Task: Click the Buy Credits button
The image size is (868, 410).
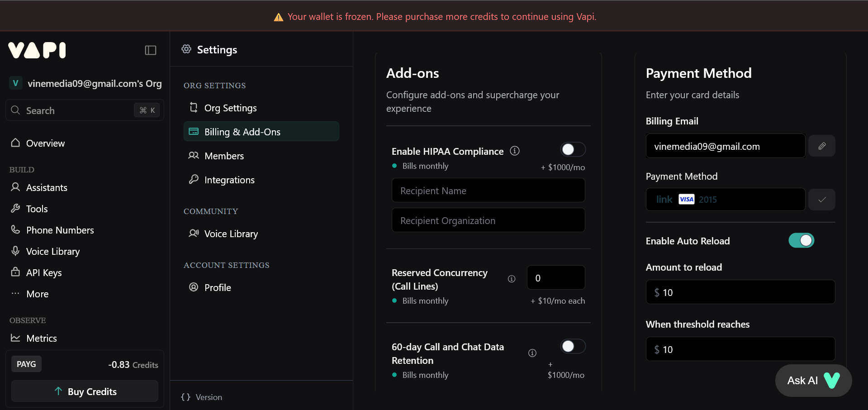Action: click(x=85, y=391)
